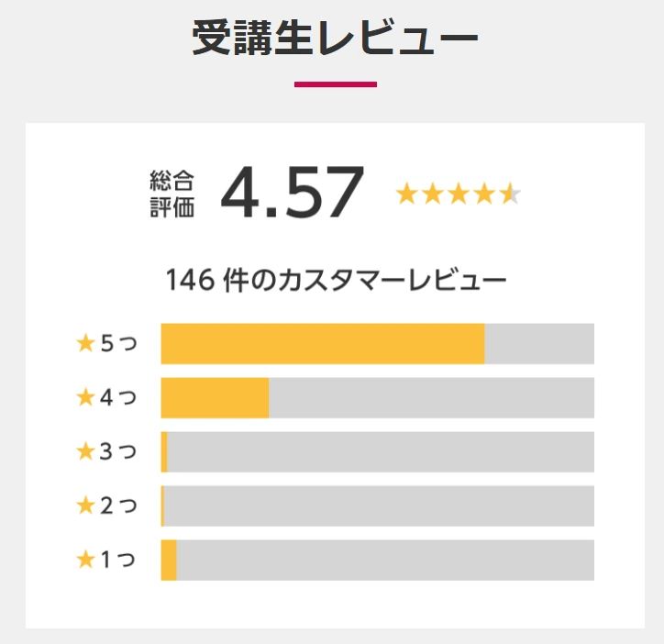Select the yellow fill of the 4-star bar
Screen dimensions: 664x644
pos(215,398)
